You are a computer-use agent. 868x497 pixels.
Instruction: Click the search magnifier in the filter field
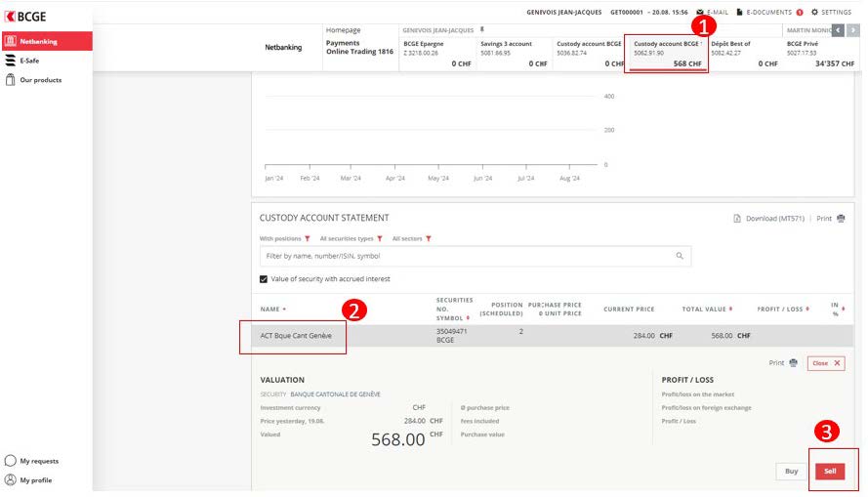(x=680, y=256)
